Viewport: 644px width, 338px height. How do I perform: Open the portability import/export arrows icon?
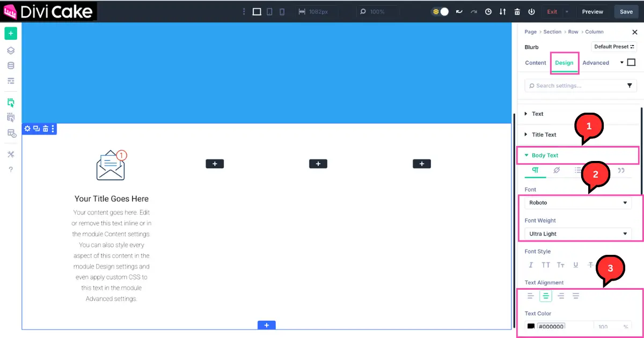[x=503, y=12]
